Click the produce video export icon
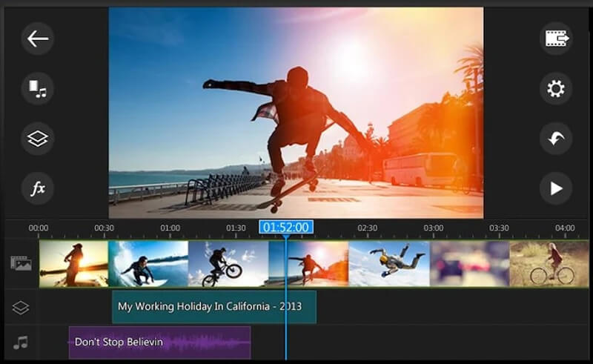The height and width of the screenshot is (364, 593). pos(555,39)
